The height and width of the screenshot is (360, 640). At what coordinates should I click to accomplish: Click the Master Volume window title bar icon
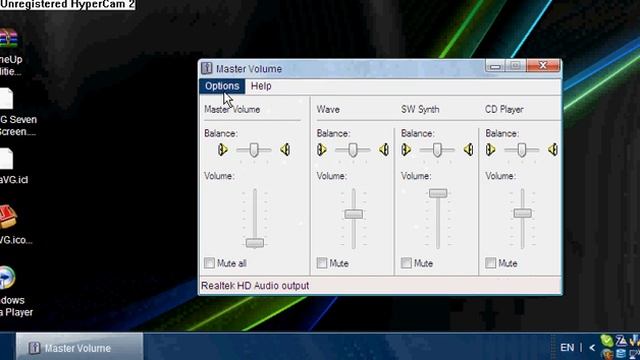click(207, 68)
